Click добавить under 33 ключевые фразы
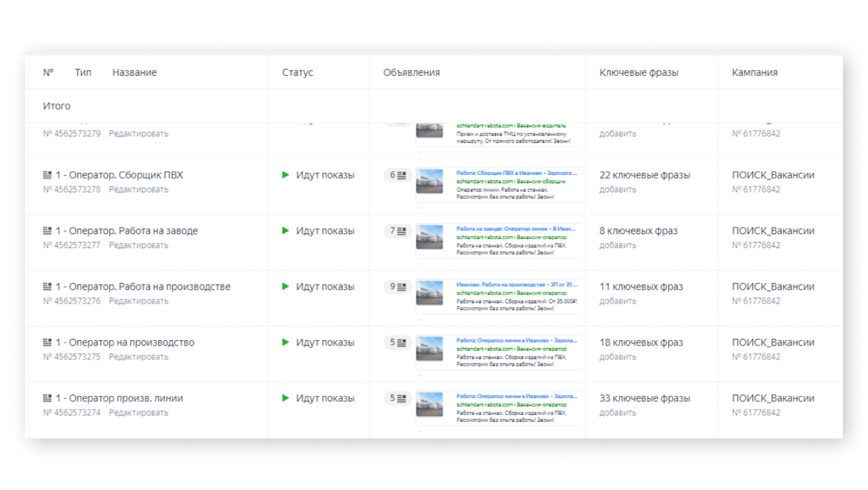The width and height of the screenshot is (868, 490). coord(617,413)
